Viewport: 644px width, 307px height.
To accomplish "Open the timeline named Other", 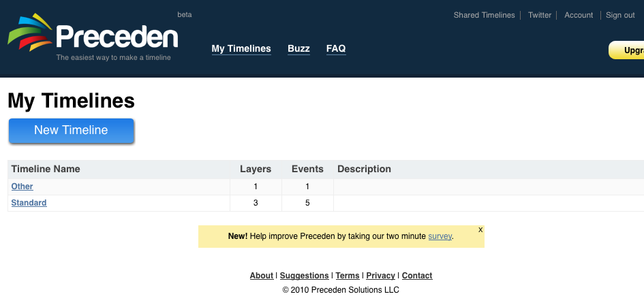I will pyautogui.click(x=22, y=187).
